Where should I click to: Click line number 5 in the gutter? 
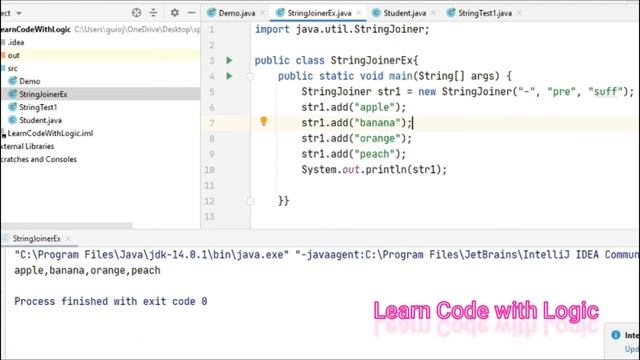(x=211, y=92)
